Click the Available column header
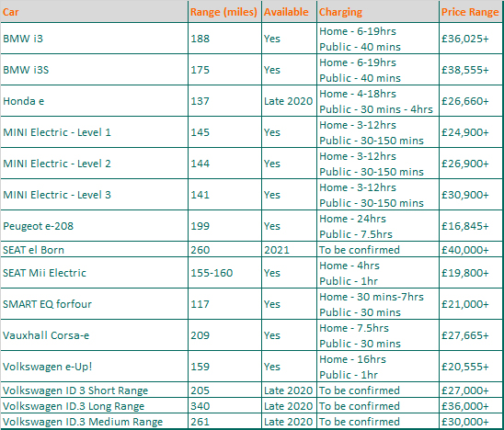This screenshot has width=504, height=430. pyautogui.click(x=290, y=12)
